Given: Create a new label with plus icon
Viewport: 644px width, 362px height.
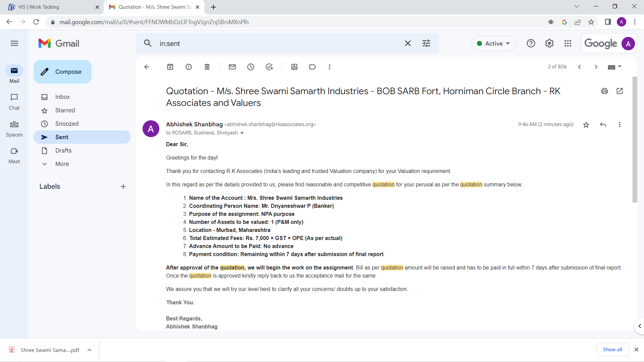Looking at the screenshot, I should tap(123, 187).
